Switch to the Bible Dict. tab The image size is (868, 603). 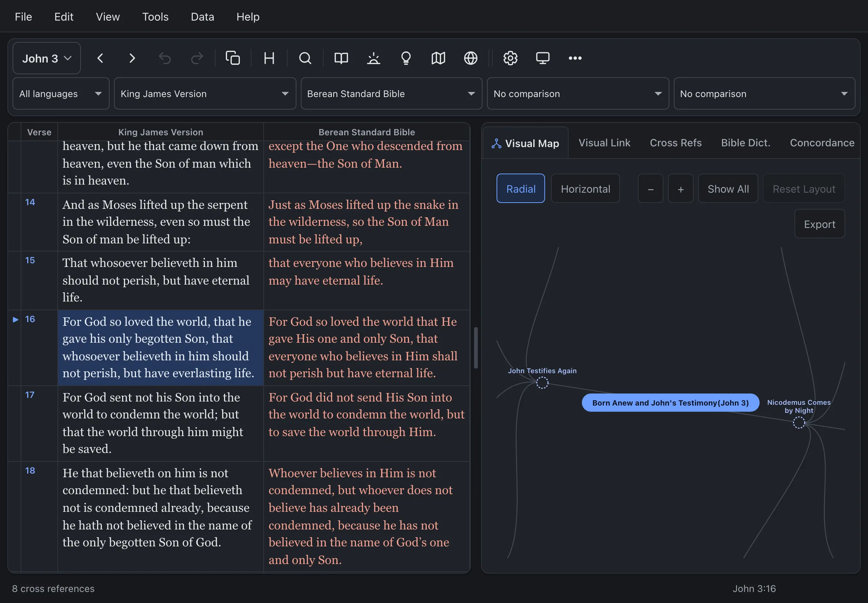click(x=746, y=143)
